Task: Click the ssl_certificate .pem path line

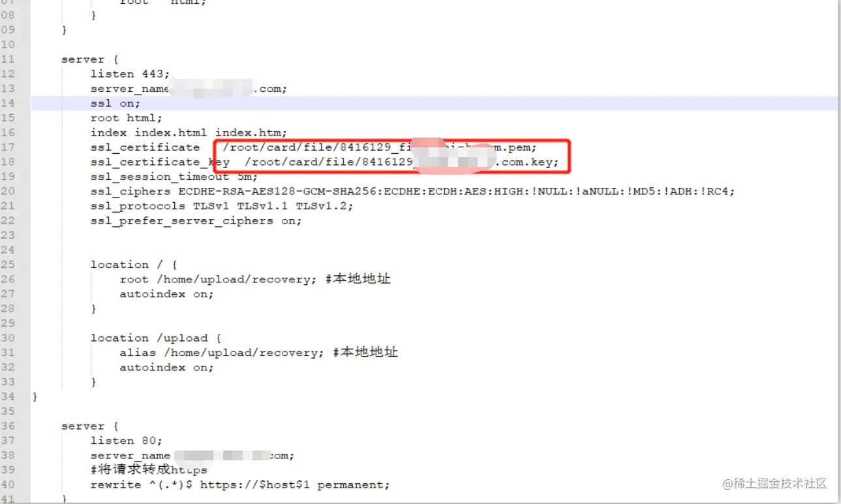Action: pyautogui.click(x=314, y=147)
